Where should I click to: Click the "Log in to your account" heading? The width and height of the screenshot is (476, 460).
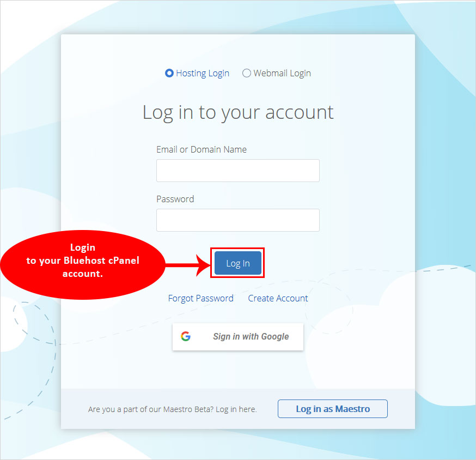click(x=238, y=113)
